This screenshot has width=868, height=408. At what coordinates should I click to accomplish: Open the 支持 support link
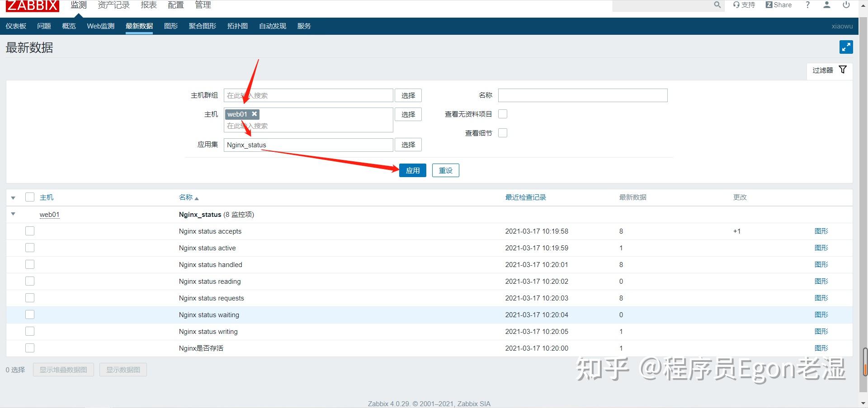(x=744, y=5)
